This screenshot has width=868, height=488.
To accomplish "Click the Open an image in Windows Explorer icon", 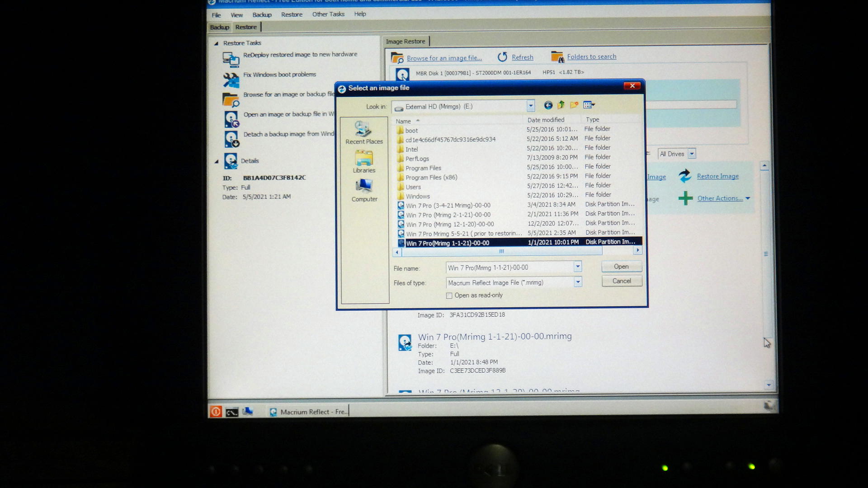I will tap(231, 119).
